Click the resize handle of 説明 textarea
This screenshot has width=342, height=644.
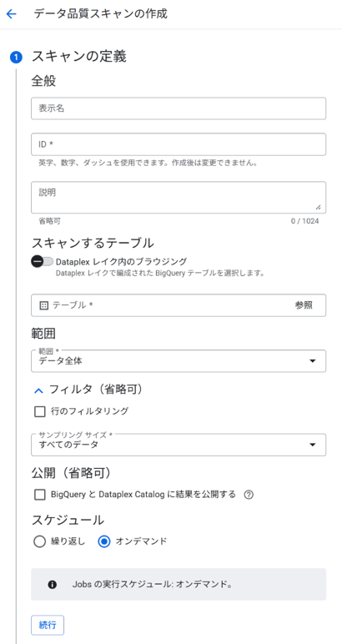pos(318,207)
